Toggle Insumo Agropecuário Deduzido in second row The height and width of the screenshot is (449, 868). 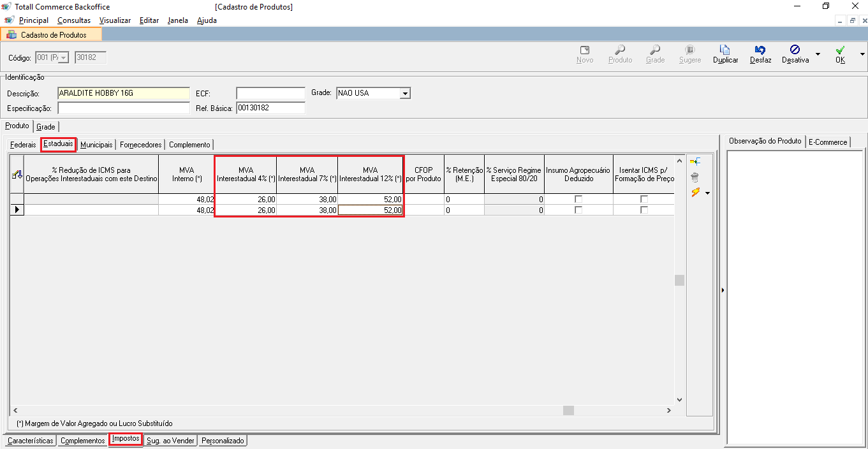coord(578,210)
